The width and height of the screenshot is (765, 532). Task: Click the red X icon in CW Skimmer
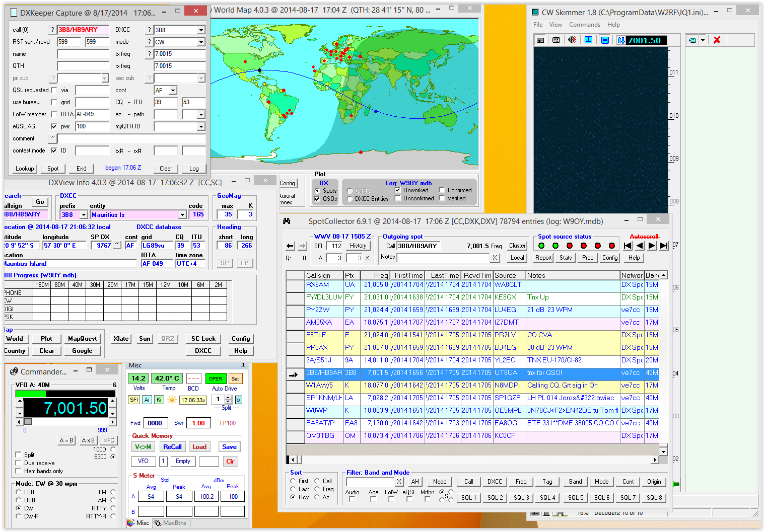pos(717,40)
